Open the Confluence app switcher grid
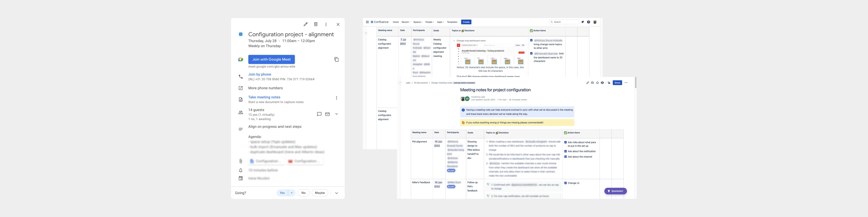 367,22
